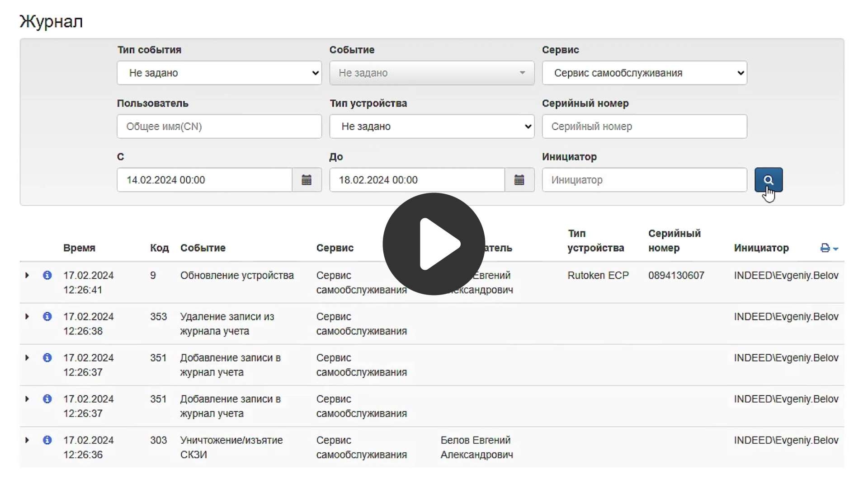Expand the Удаление записи из журнала учета row
Screen dimensions: 868x488
coord(27,316)
